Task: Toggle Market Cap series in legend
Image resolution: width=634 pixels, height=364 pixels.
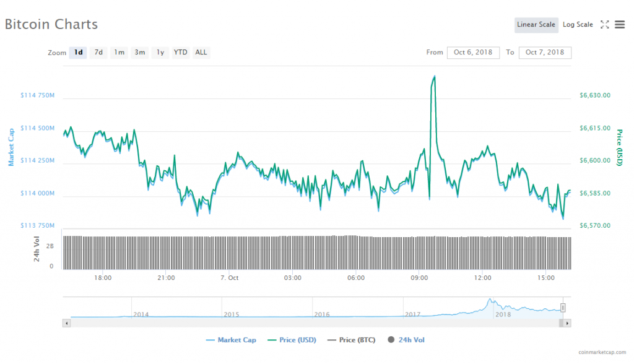Action: tap(233, 340)
